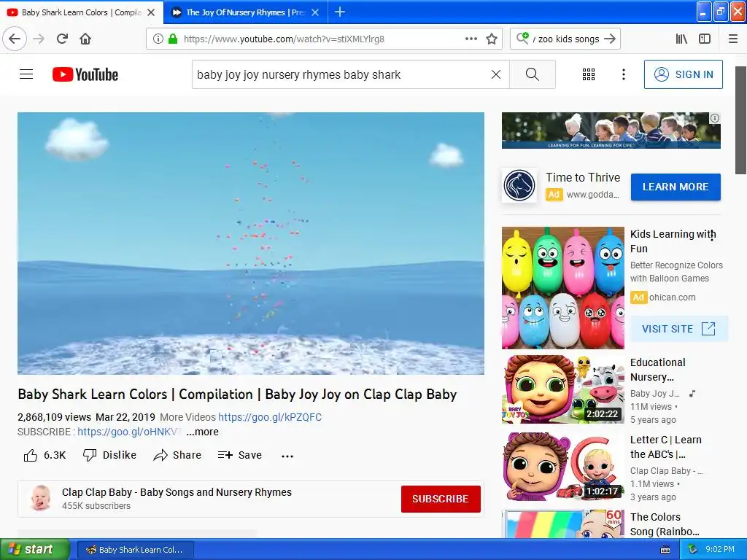Click the video title Baby Shark Learn Colors
Image resolution: width=747 pixels, height=560 pixels.
237,394
